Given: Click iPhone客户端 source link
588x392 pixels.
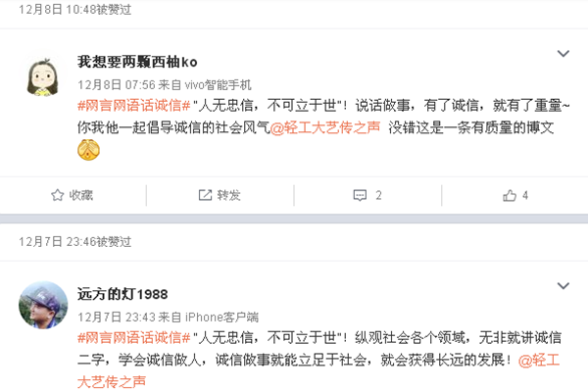Looking at the screenshot, I should (x=221, y=318).
